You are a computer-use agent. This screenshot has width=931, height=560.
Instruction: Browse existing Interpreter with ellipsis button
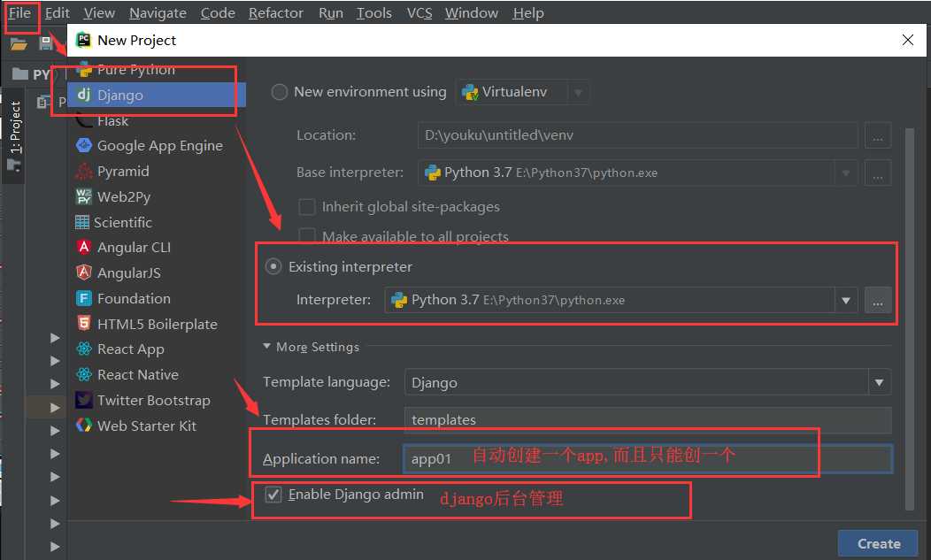pos(878,301)
